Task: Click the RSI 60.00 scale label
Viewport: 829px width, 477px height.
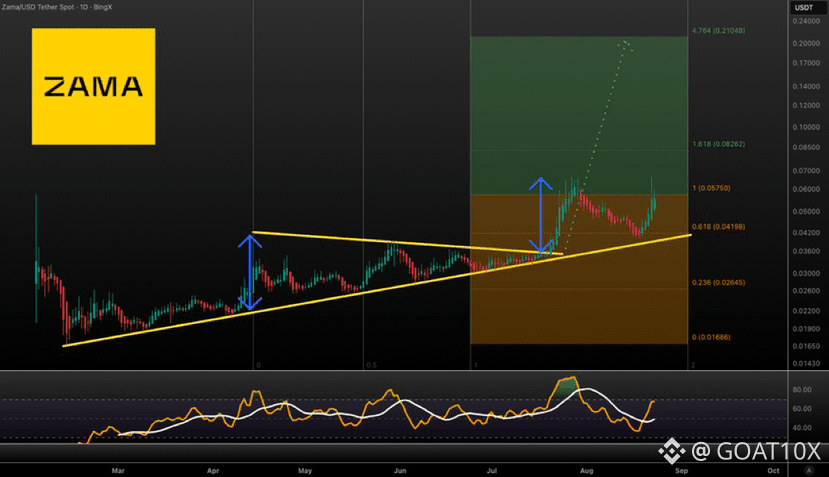Action: click(x=802, y=409)
